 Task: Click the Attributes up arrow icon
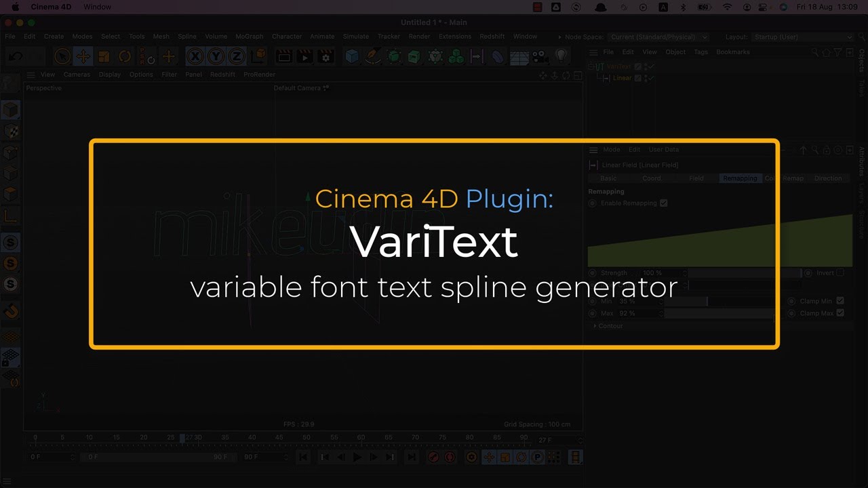tap(804, 150)
